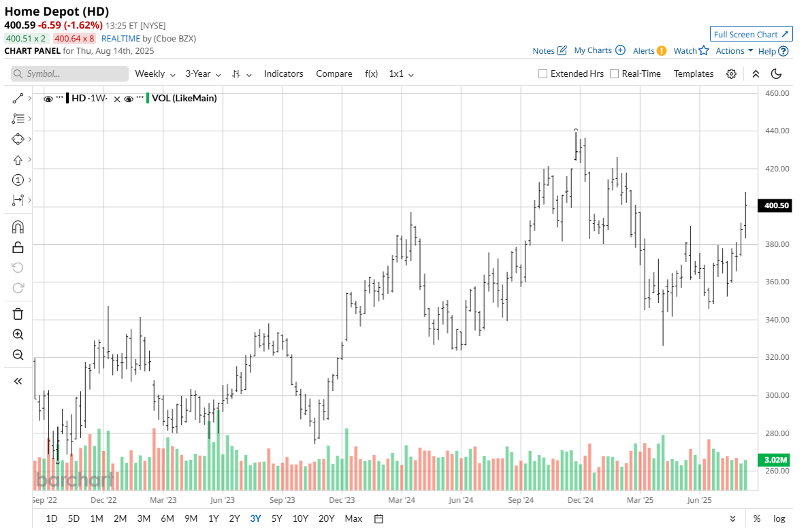The height and width of the screenshot is (532, 808).
Task: Open the Fibonacci/list annotation tool
Action: tap(18, 118)
